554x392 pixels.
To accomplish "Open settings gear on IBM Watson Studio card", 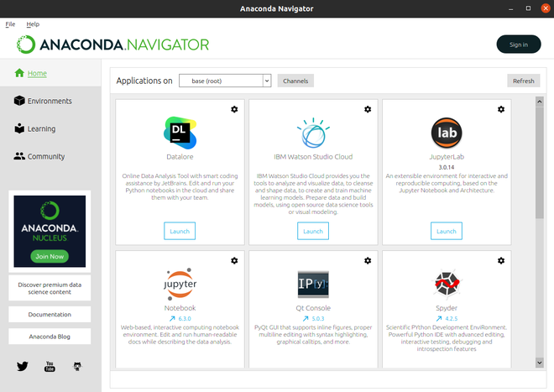I will (368, 109).
